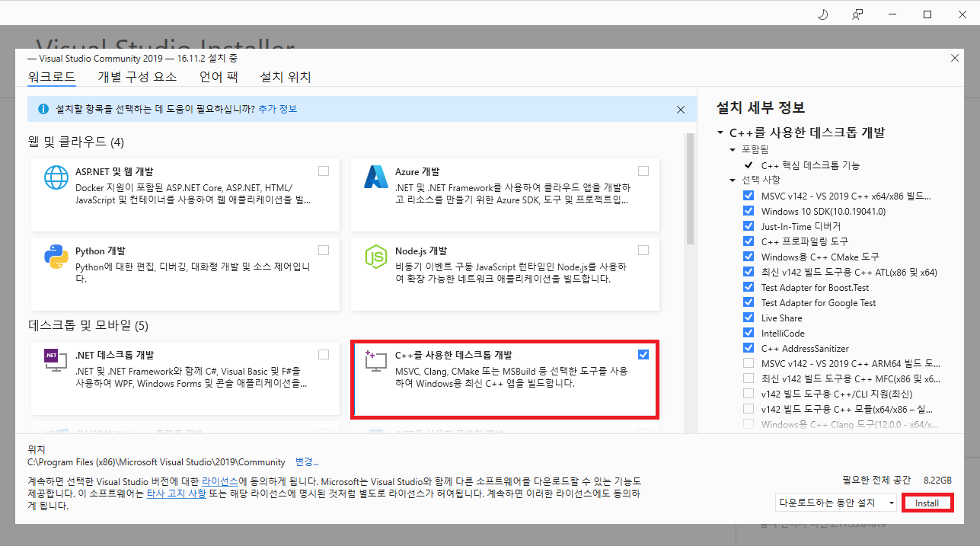The width and height of the screenshot is (980, 546).
Task: Select the Node.js 개발 workload card
Action: pos(505,275)
